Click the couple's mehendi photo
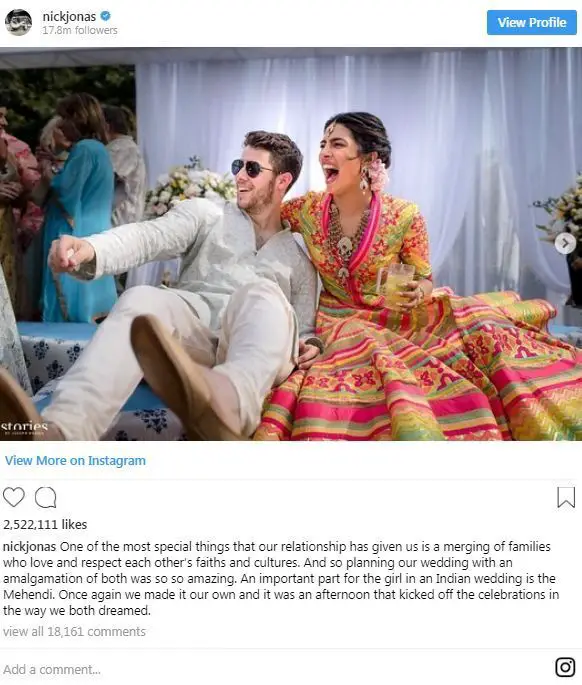The image size is (582, 685). 291,244
